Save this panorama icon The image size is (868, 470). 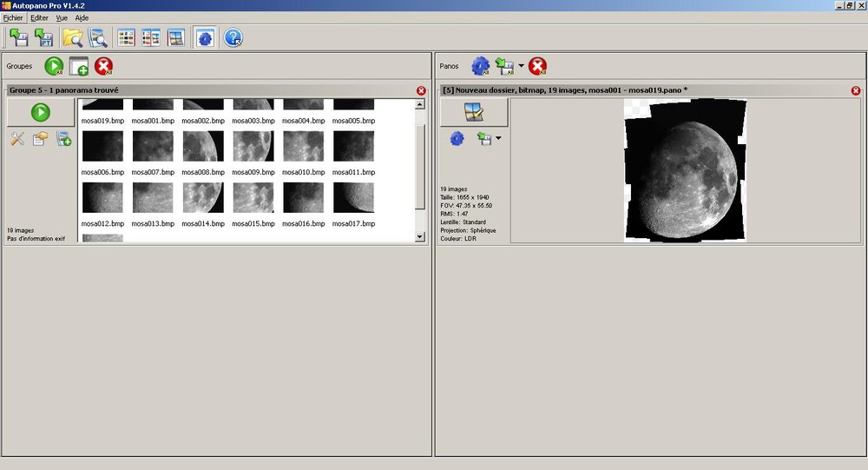tap(484, 138)
